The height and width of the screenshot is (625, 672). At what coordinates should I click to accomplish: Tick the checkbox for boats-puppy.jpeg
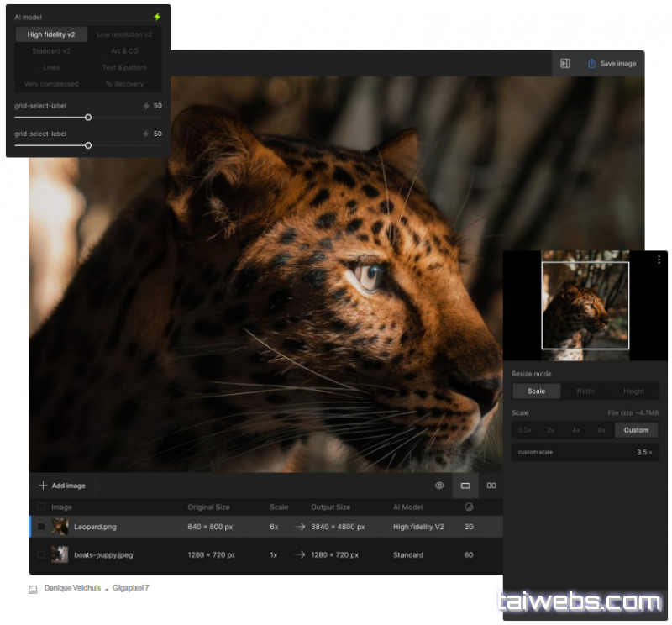[41, 555]
